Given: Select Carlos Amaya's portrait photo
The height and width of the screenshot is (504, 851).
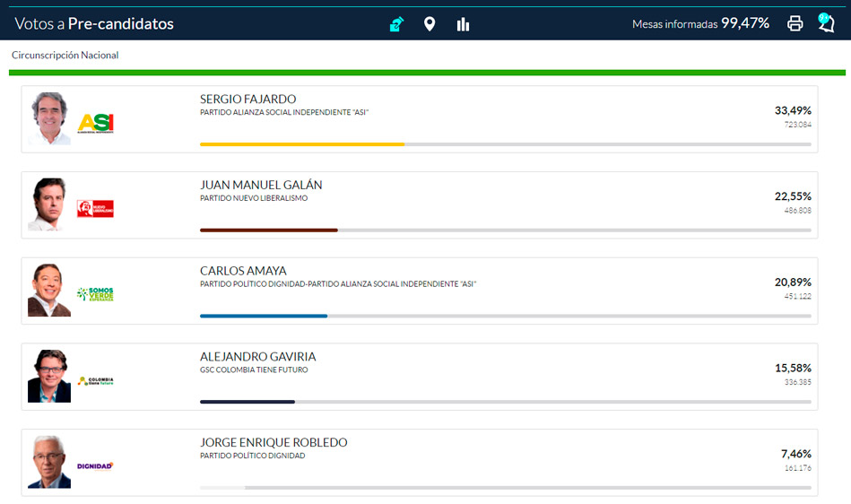Looking at the screenshot, I should coord(49,291).
